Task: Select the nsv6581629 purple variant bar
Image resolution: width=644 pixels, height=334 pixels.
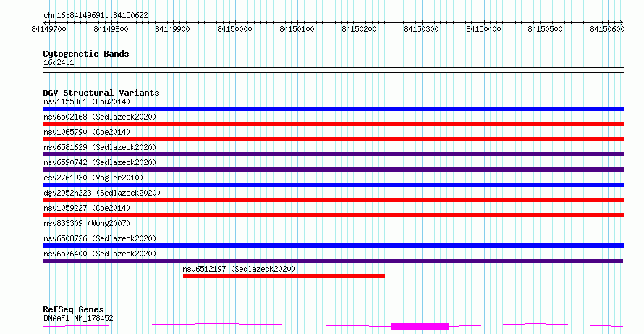Action: 333,154
